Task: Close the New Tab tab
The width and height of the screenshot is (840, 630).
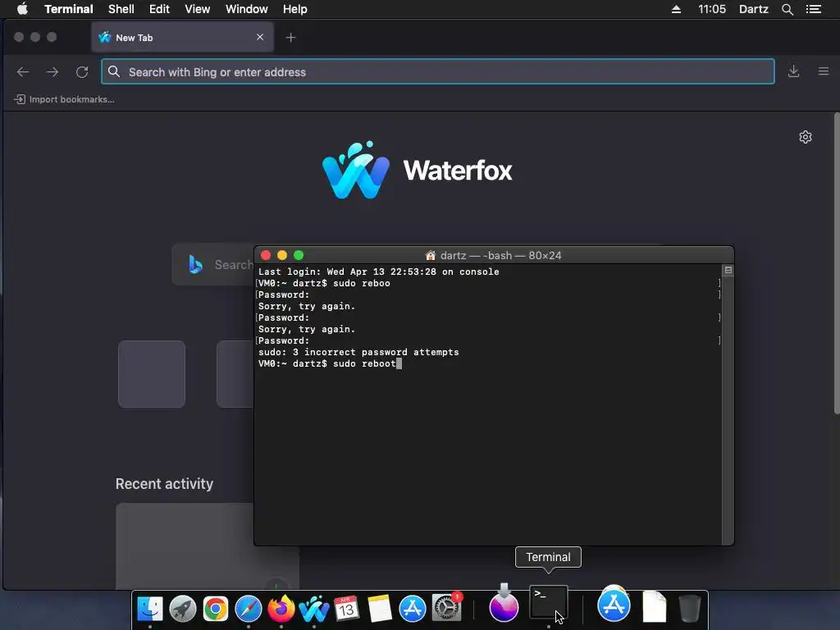Action: [260, 37]
